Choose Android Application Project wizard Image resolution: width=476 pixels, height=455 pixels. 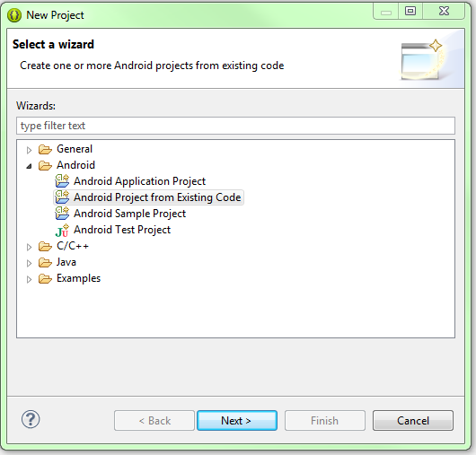point(139,181)
